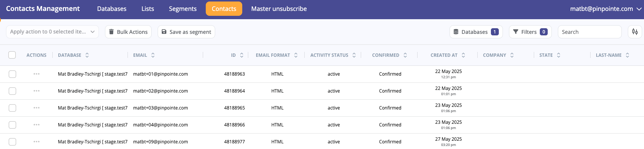Open actions menu for matbt+03@pinpointe.com row
Screen dimensions: 644x149
[36, 108]
